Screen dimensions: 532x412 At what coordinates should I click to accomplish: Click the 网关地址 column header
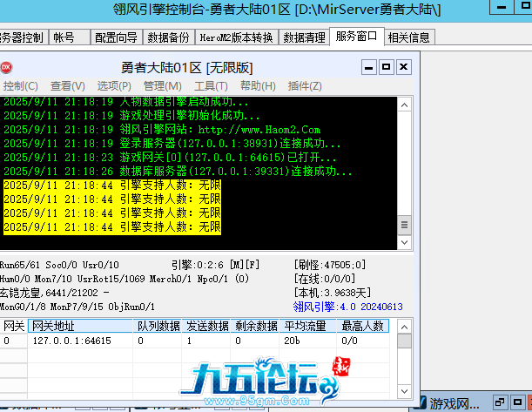point(80,326)
